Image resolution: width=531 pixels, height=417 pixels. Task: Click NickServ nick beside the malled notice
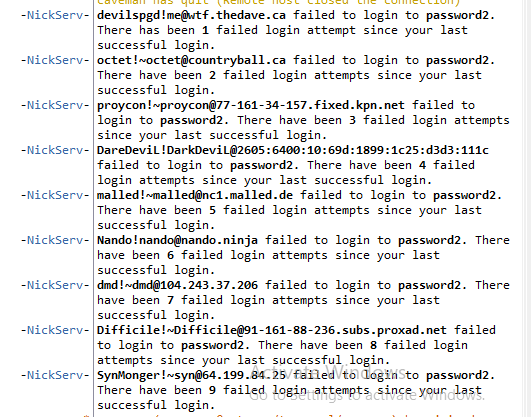(55, 195)
